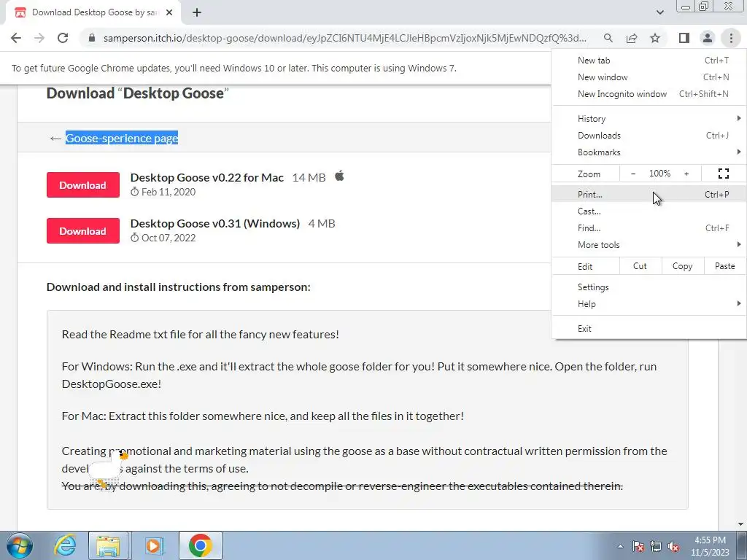Open Settings from the Chrome menu
Image resolution: width=747 pixels, height=560 pixels.
[x=649, y=287]
